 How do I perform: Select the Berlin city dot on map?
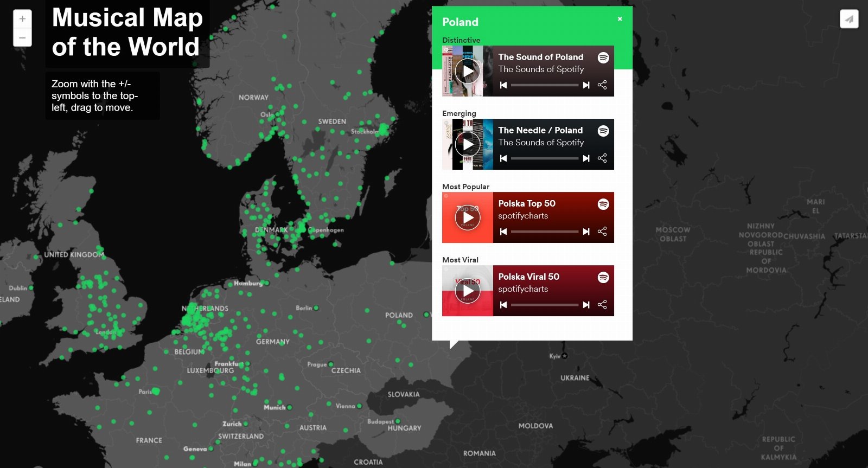pyautogui.click(x=316, y=308)
